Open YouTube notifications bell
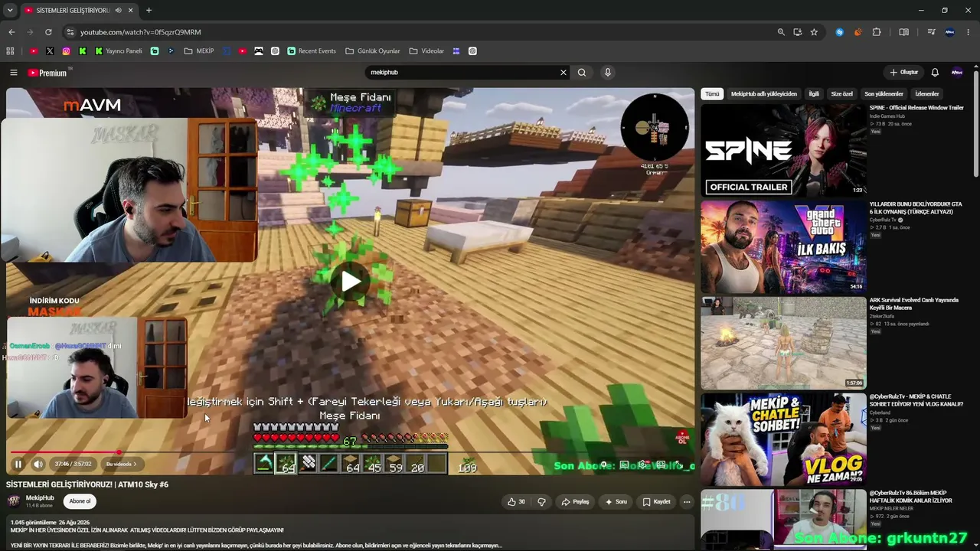980x551 pixels. click(935, 73)
